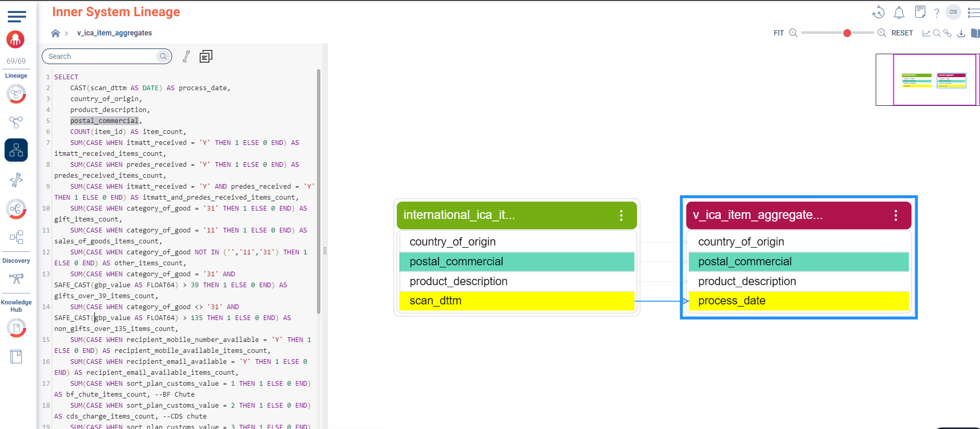Viewport: 980px width, 429px height.
Task: Open options menu for international_ica_it table
Action: pos(621,215)
